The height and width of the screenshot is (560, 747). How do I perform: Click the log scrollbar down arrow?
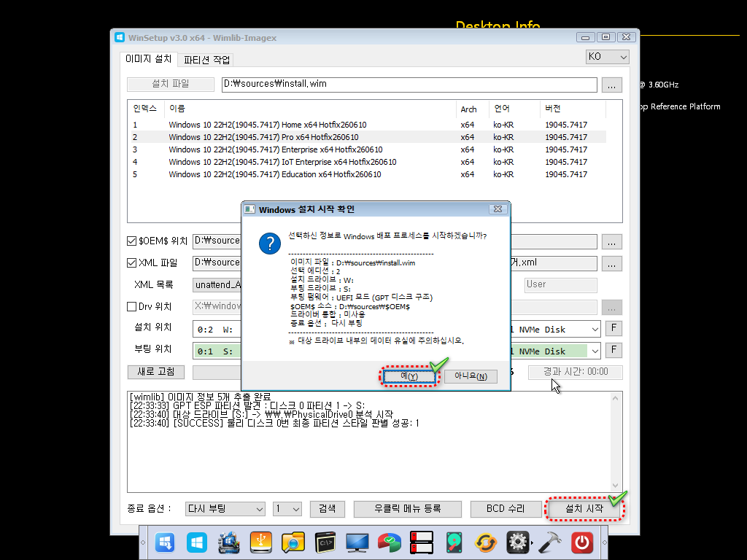coord(616,485)
